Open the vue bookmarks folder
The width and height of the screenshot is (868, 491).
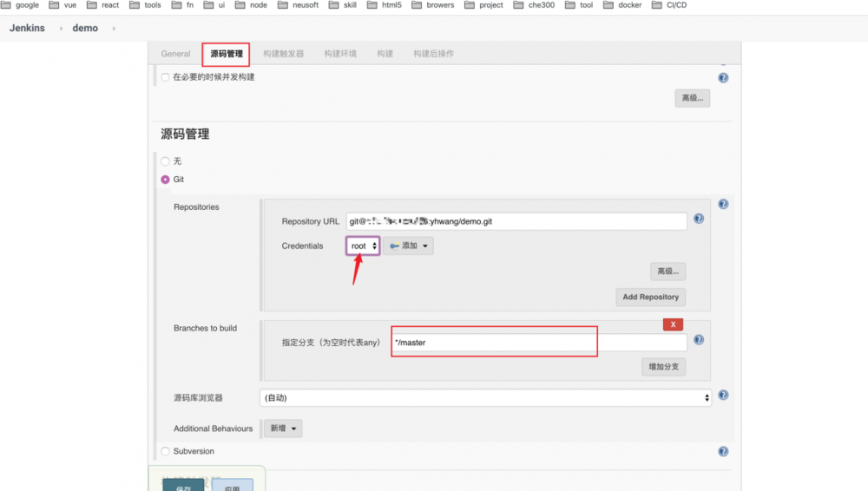[x=62, y=5]
